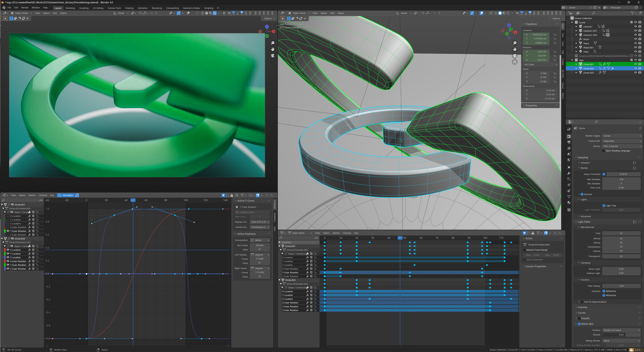Click zoom magnifier gizmo in camera viewport
Image resolution: width=644 pixels, height=352 pixels.
coord(272,43)
